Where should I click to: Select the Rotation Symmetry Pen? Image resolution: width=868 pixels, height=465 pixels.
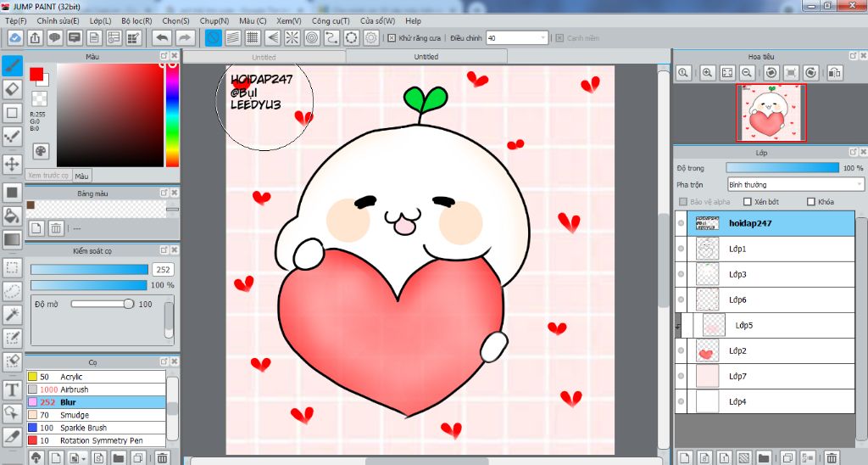point(97,440)
